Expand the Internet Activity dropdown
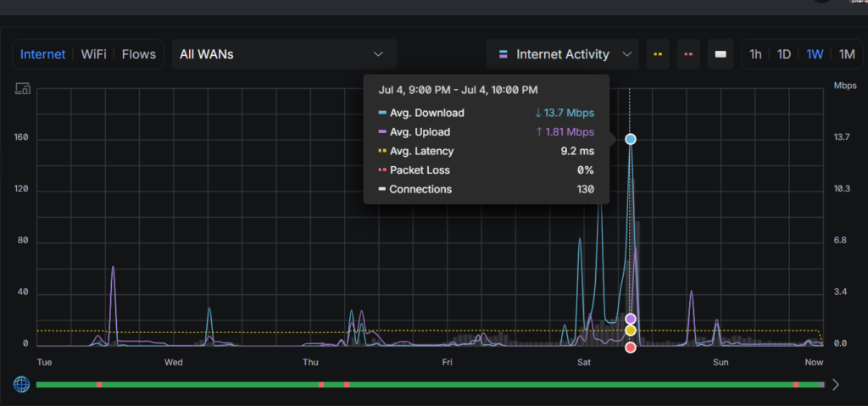The image size is (868, 406). pos(563,54)
